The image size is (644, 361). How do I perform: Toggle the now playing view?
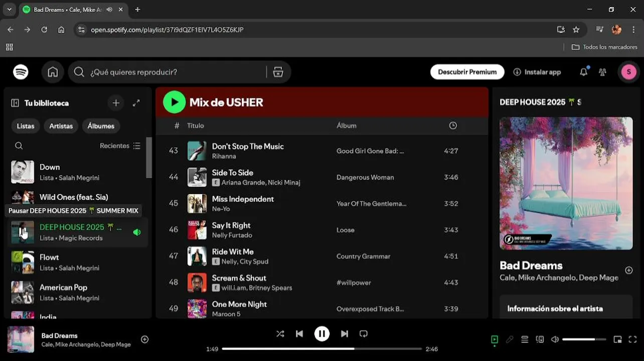pos(495,339)
